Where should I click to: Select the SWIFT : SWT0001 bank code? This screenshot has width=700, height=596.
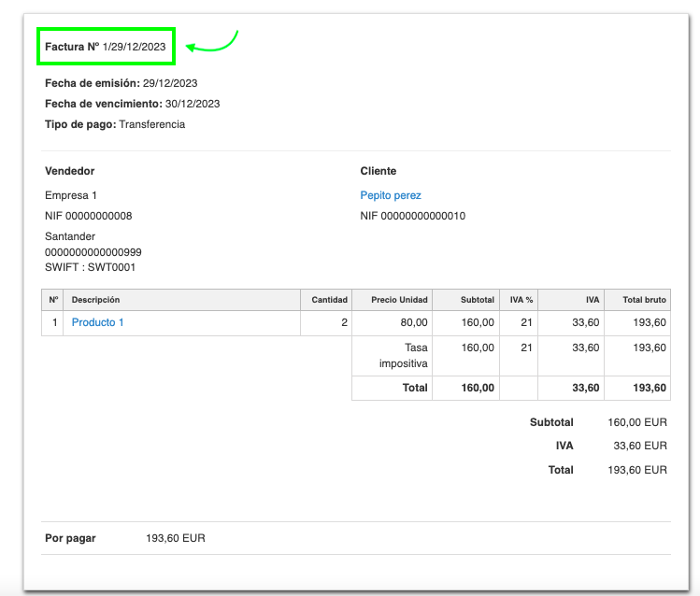[90, 268]
